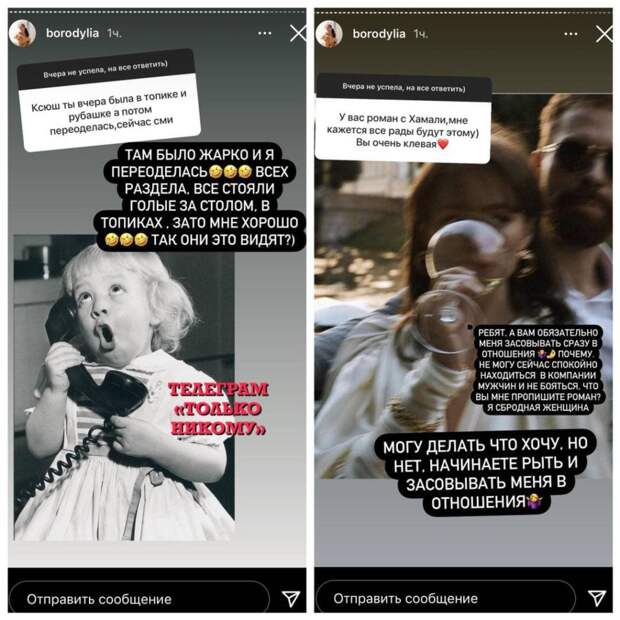This screenshot has height=620, width=620.
Task: Focus the left "Отправить сообщение" message field
Action: coord(139,599)
